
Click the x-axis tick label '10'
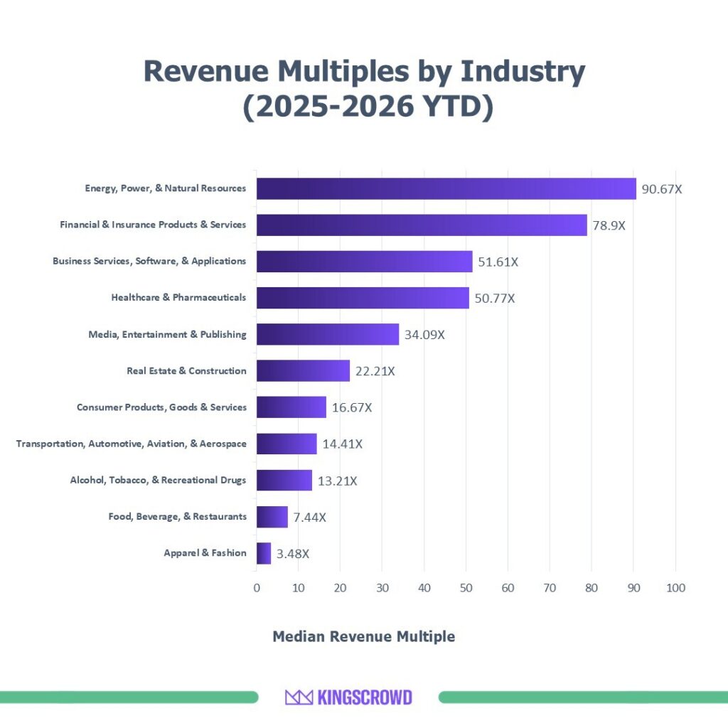(x=299, y=588)
